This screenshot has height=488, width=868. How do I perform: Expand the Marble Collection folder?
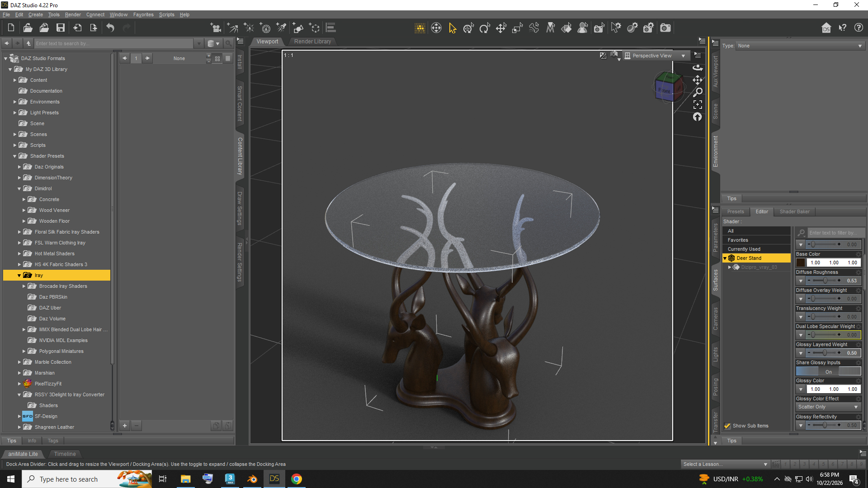(x=19, y=362)
